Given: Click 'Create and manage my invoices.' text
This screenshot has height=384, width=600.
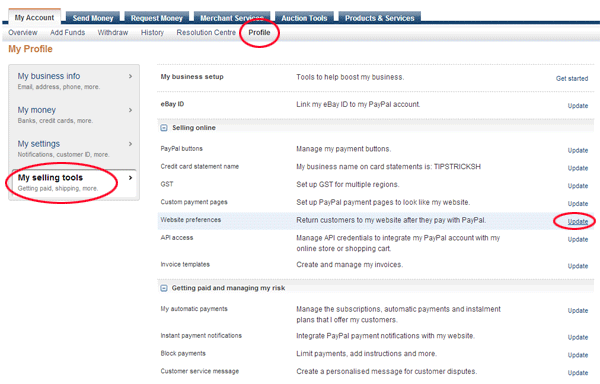Looking at the screenshot, I should coord(349,265).
